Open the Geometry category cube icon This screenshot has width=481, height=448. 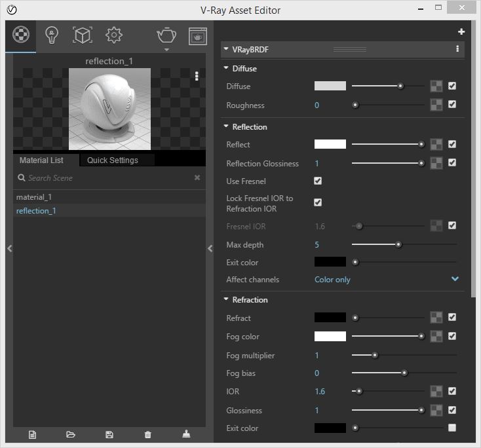[x=82, y=35]
